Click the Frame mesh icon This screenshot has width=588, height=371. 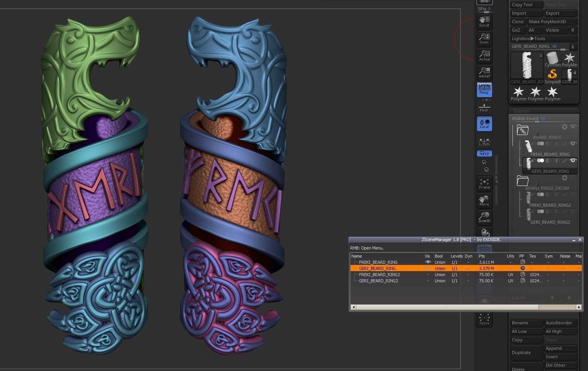point(484,184)
